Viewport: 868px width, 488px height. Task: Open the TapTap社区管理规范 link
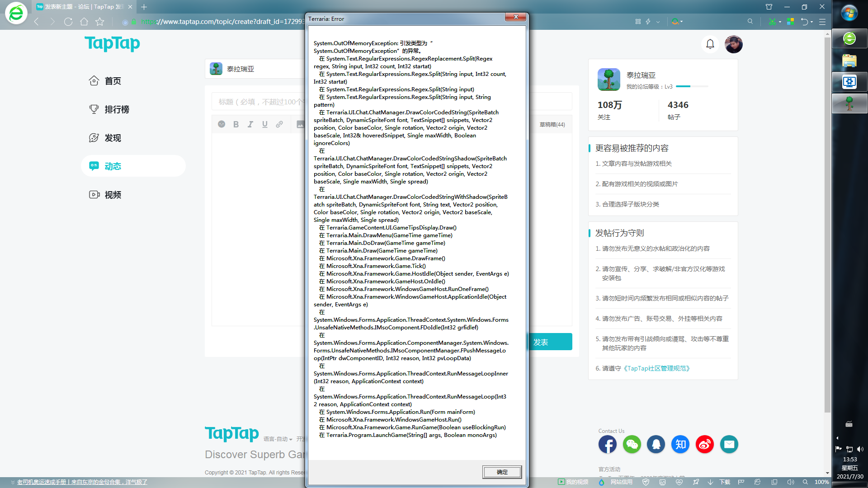click(656, 368)
